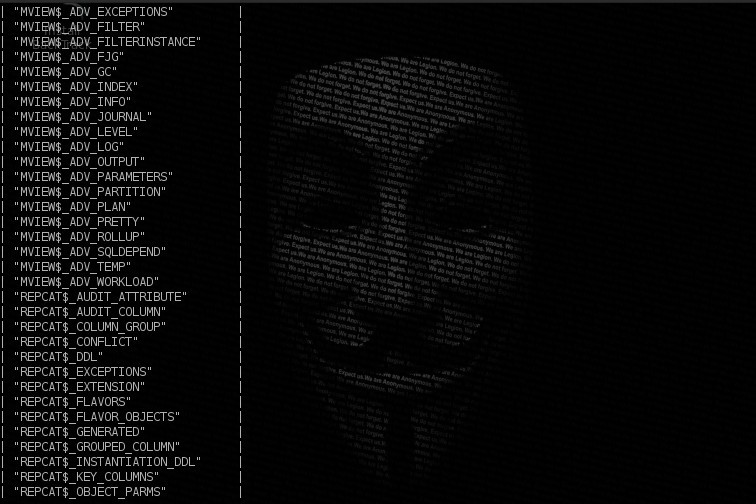Click the "REPCAT$_KEY_COLUMNS" entry
756x504 pixels.
coord(86,477)
